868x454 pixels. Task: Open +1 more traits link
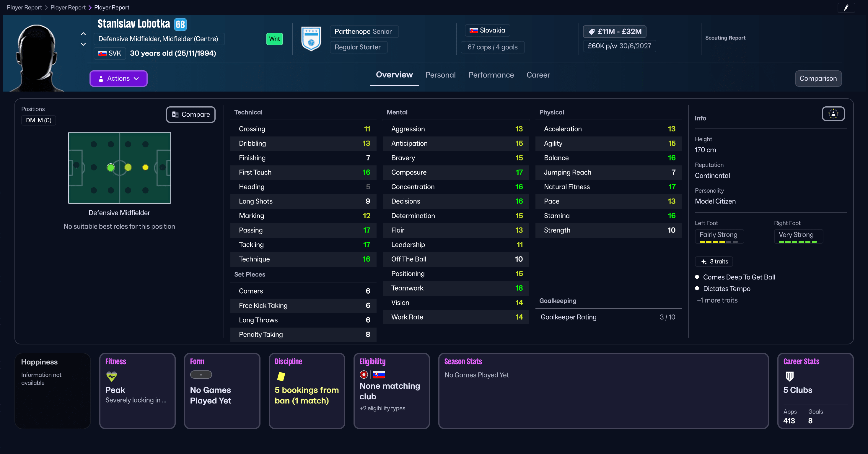click(x=717, y=300)
